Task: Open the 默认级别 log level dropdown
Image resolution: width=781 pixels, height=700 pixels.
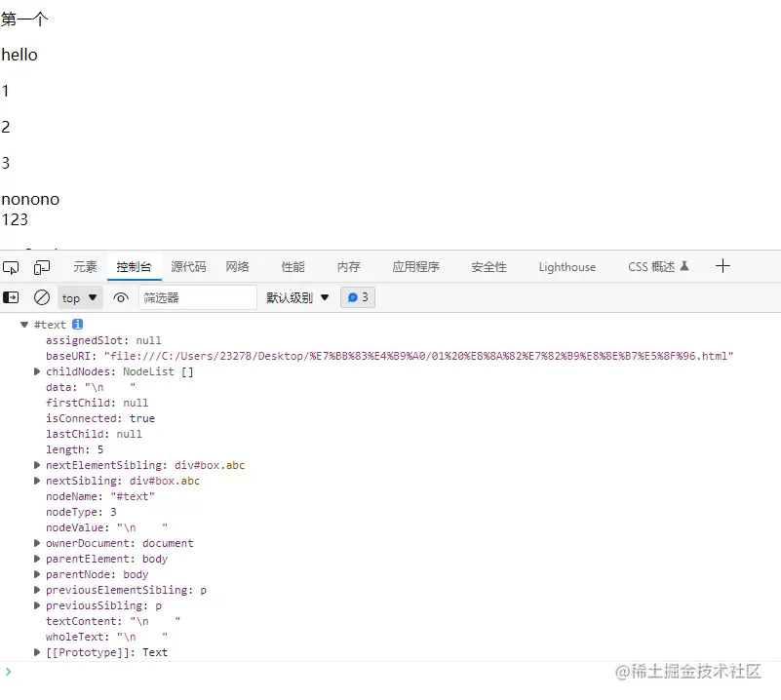Action: tap(297, 297)
